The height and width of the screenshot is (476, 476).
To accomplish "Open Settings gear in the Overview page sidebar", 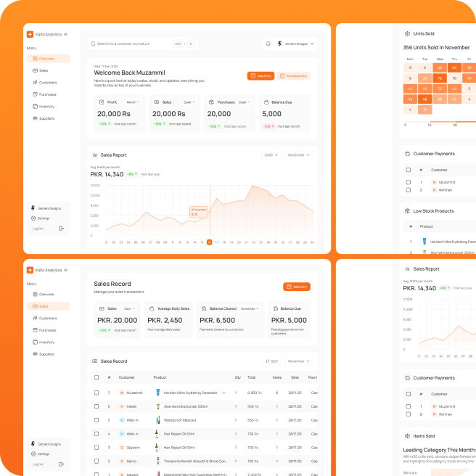I will [x=33, y=218].
